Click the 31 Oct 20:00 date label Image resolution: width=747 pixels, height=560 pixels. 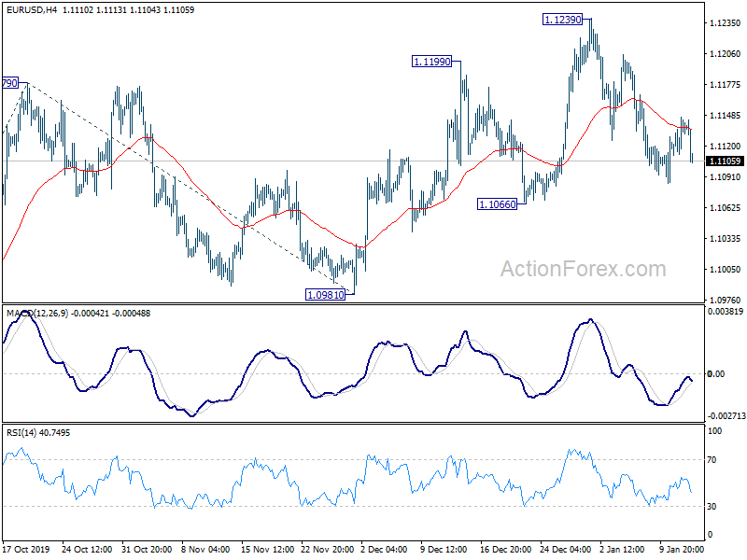coord(147,550)
